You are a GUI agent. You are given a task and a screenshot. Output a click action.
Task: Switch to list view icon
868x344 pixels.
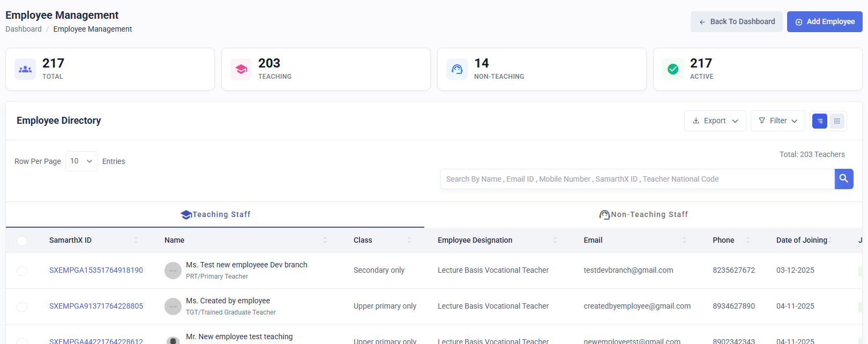[x=820, y=121]
